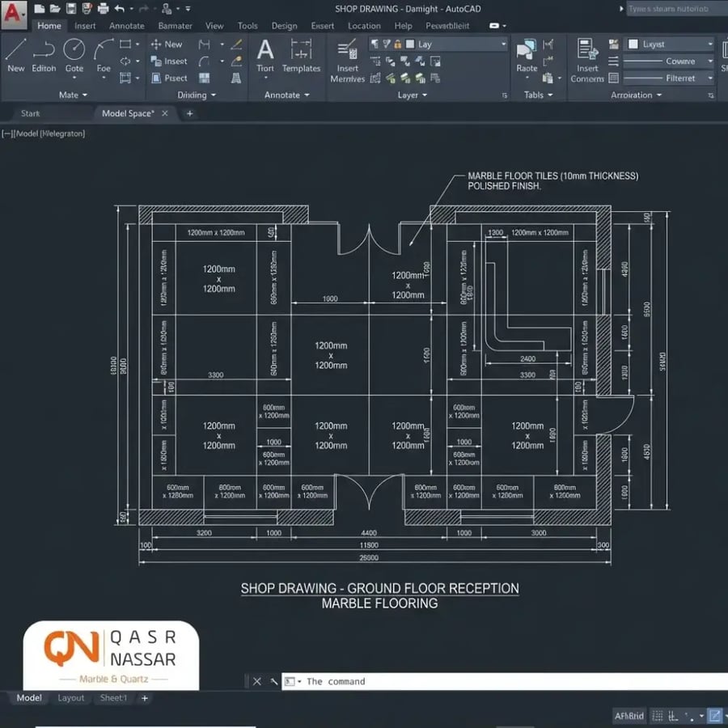Click the save icon in quick access toolbar
Image resolution: width=728 pixels, height=728 pixels.
[x=70, y=8]
